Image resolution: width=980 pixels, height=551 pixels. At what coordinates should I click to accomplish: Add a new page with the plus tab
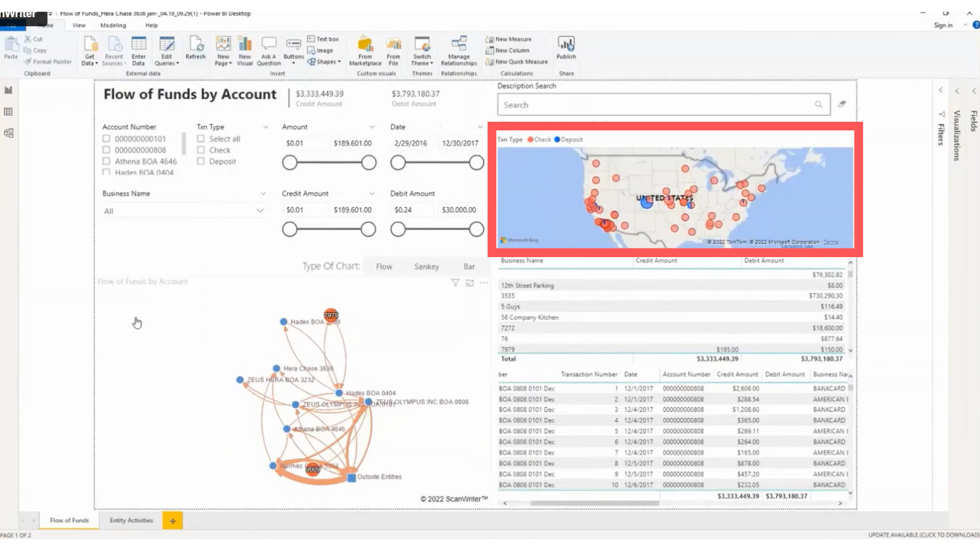173,520
